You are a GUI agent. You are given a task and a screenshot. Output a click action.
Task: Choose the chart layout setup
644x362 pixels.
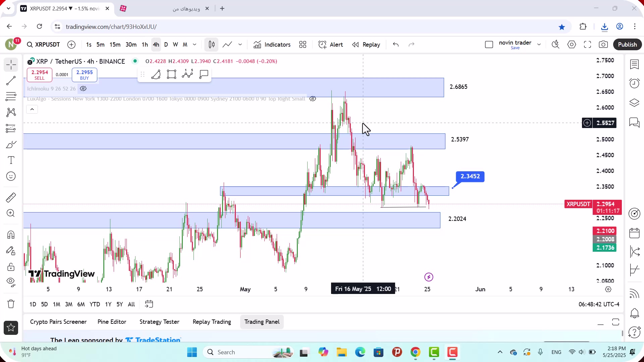point(489,45)
